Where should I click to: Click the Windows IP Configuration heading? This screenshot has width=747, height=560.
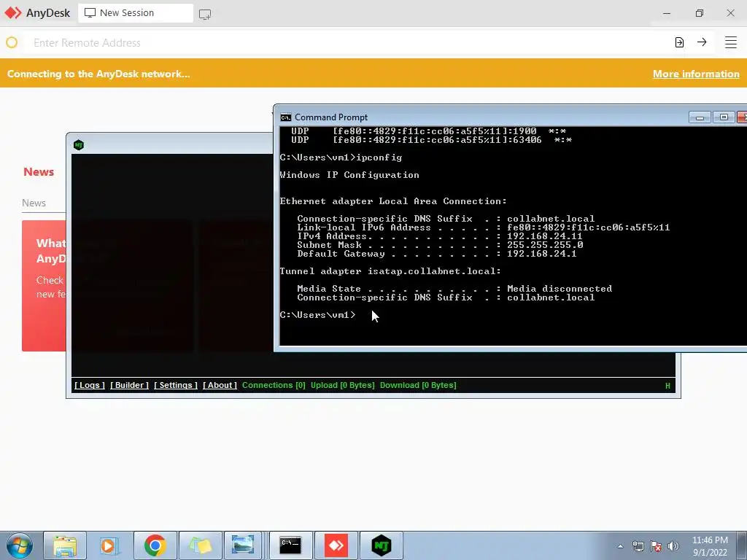pos(349,175)
